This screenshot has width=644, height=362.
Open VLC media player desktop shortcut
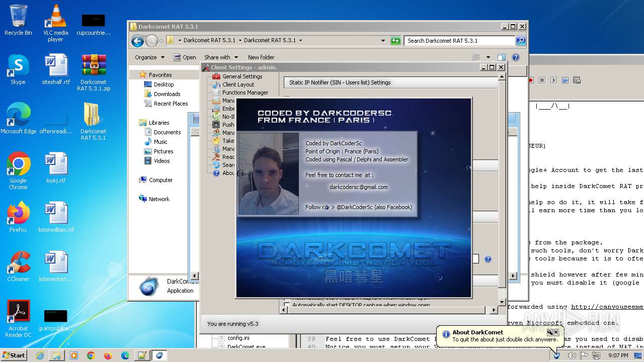pyautogui.click(x=55, y=23)
